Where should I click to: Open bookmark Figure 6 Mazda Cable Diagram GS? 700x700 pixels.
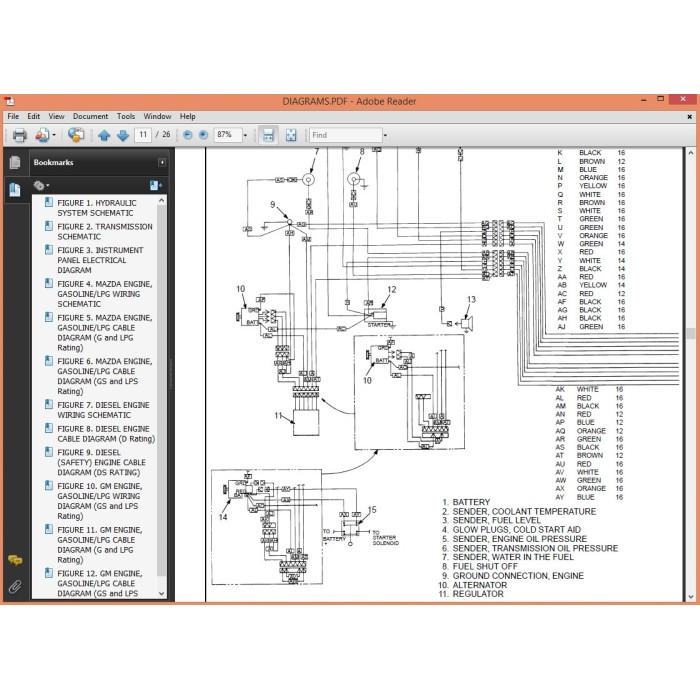pos(104,376)
